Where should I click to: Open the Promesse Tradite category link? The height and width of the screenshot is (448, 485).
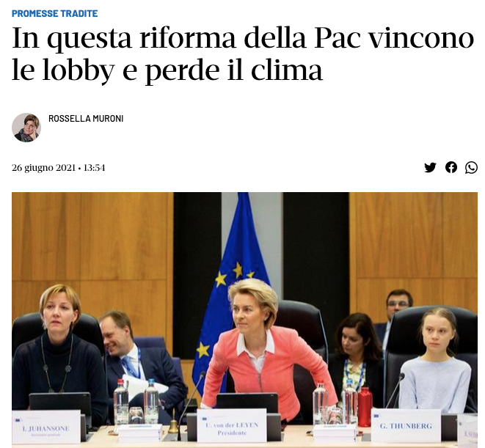pos(55,14)
